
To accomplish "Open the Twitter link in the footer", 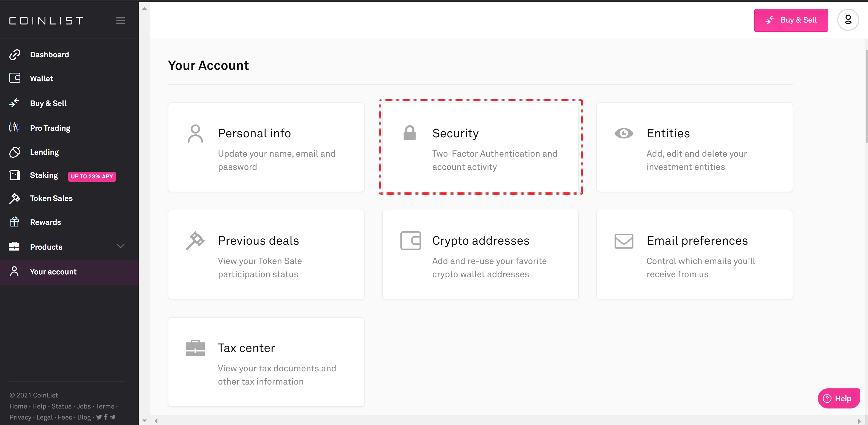I will [x=99, y=417].
